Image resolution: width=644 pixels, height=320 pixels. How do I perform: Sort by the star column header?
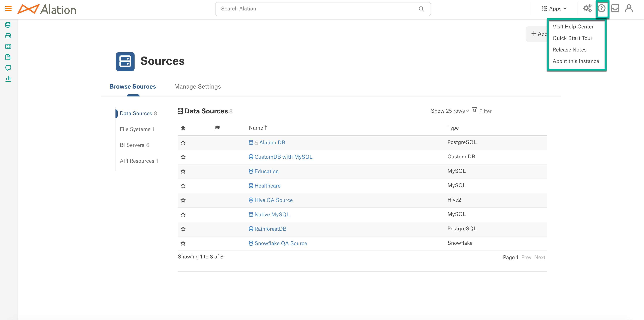click(x=183, y=128)
